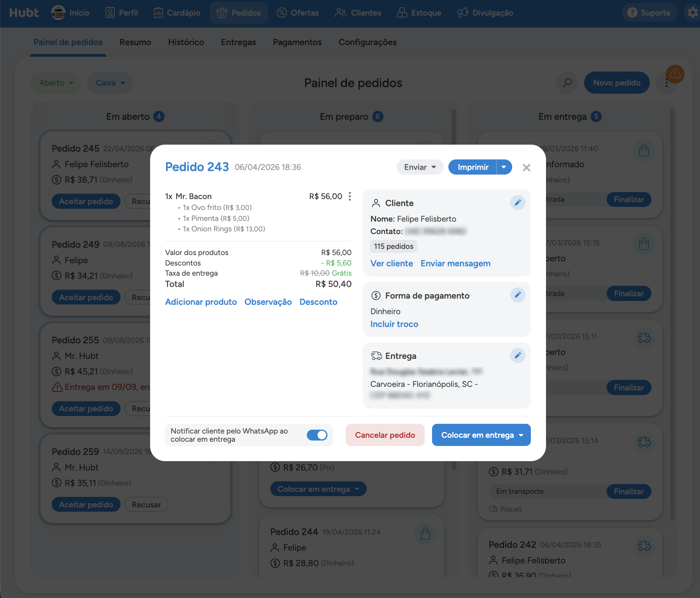This screenshot has width=700, height=598.
Task: Edit the Entrega address with pencil icon
Action: (x=518, y=355)
